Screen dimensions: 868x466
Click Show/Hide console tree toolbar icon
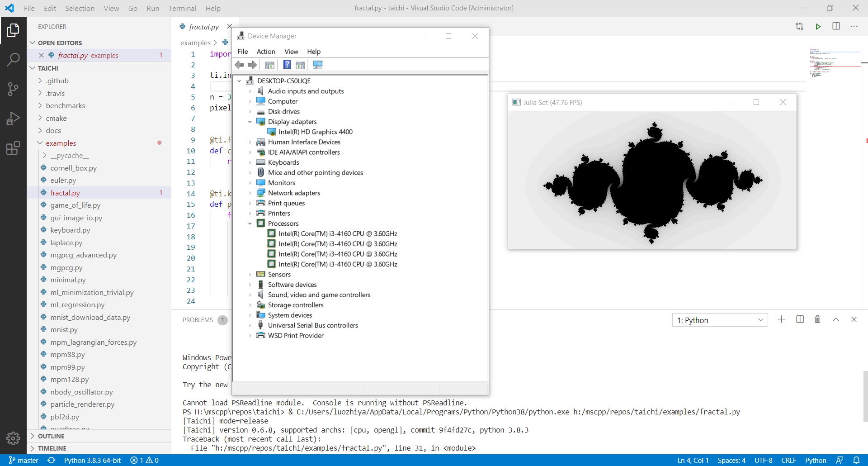click(x=270, y=65)
